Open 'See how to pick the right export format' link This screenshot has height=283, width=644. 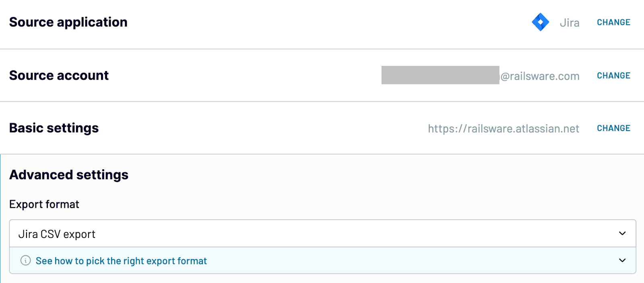(x=121, y=261)
